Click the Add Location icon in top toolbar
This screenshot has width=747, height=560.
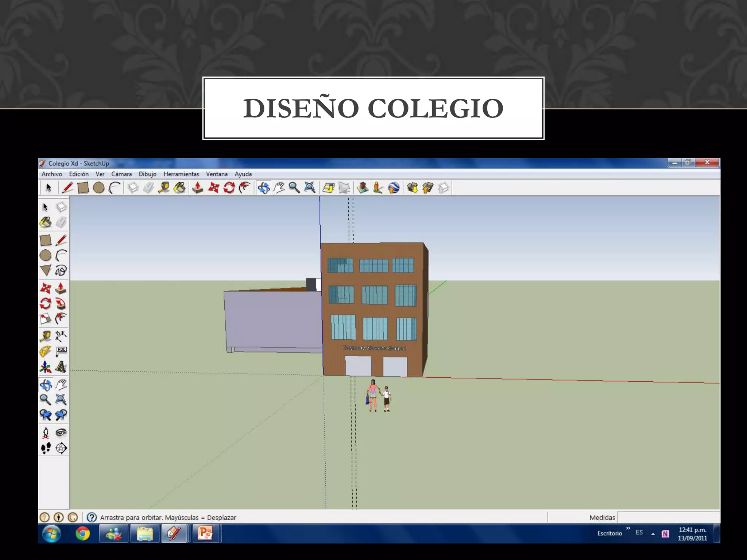pos(329,188)
